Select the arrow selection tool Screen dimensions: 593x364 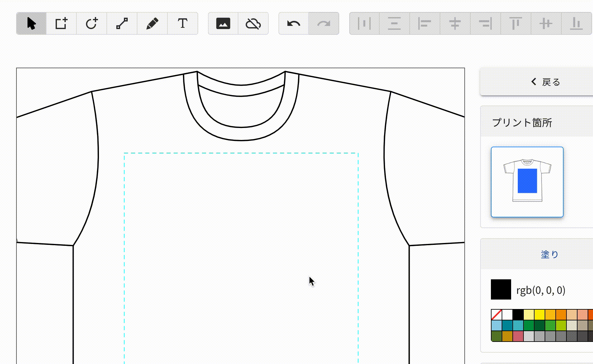(x=31, y=24)
